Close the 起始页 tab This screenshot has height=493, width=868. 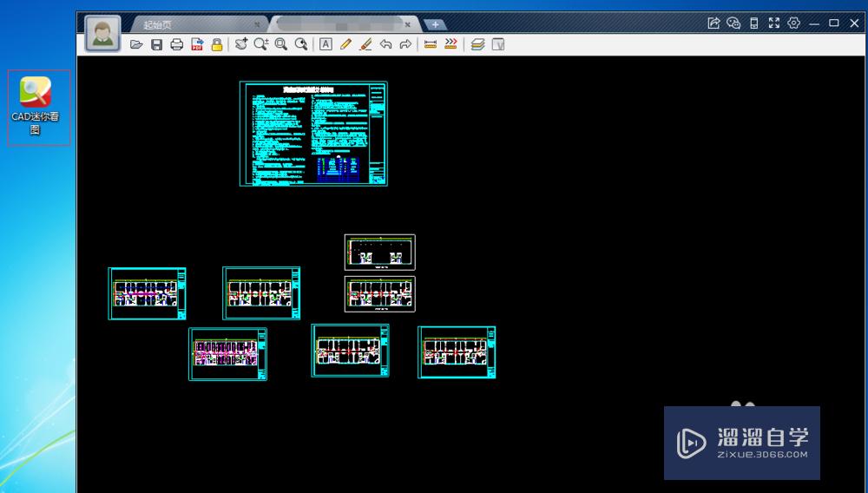click(x=257, y=24)
